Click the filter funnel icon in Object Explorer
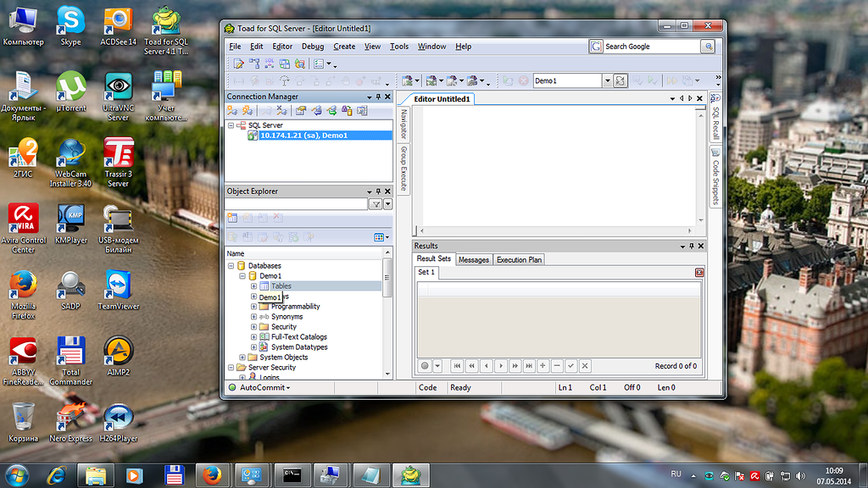868x488 pixels. coord(375,204)
